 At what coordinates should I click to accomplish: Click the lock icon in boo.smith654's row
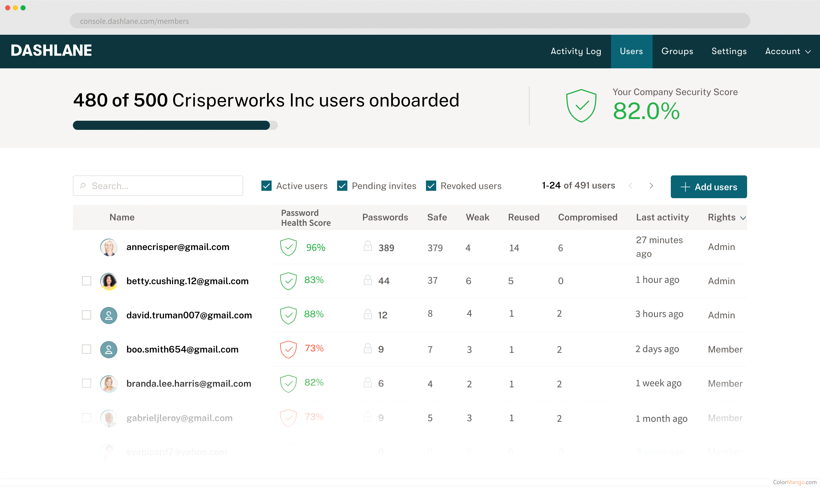(368, 348)
